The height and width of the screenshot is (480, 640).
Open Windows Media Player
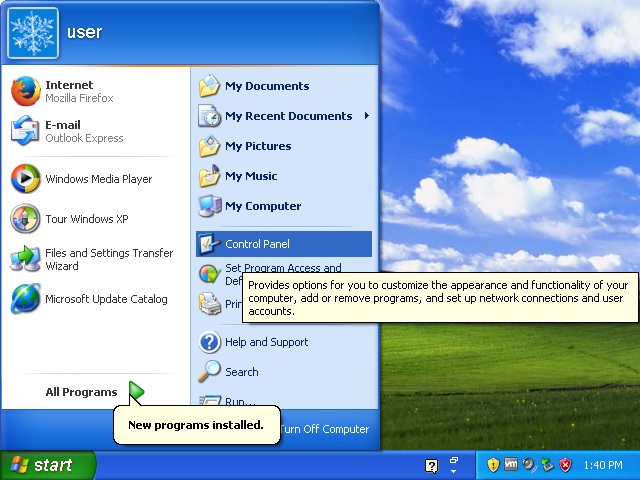tap(98, 179)
